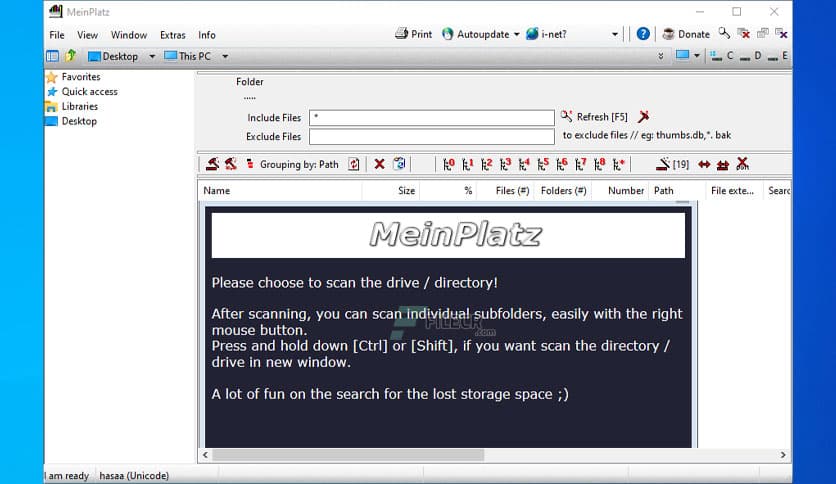Screen dimensions: 836x484
Task: Open the Autoupdate dropdown arrow
Action: click(x=516, y=35)
